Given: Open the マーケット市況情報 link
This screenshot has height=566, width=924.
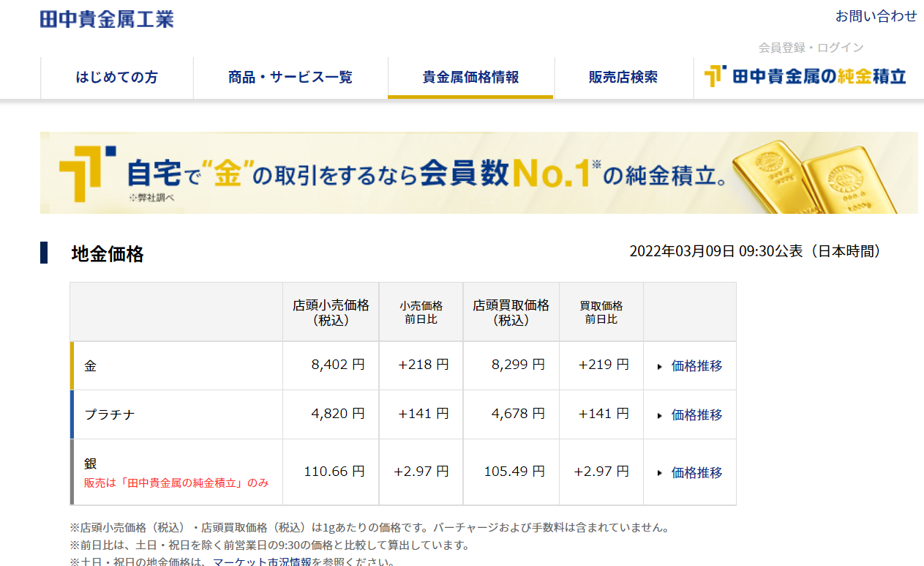Looking at the screenshot, I should pos(262,561).
